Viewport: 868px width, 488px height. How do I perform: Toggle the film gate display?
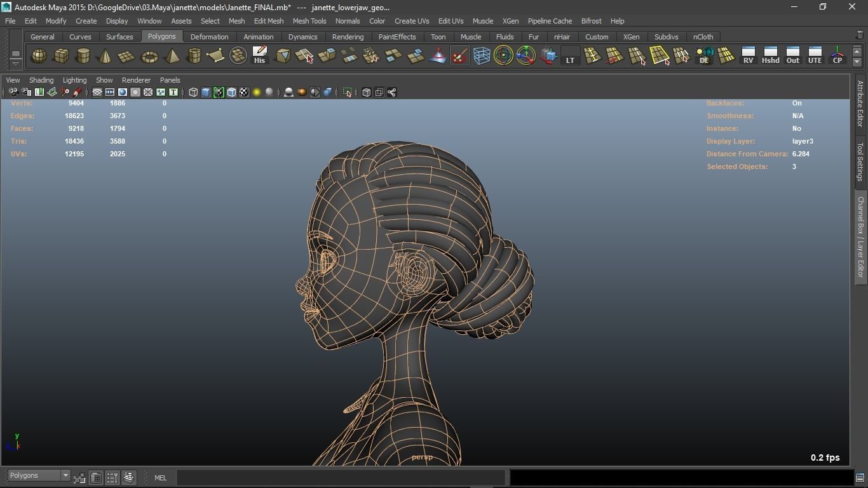[x=110, y=92]
